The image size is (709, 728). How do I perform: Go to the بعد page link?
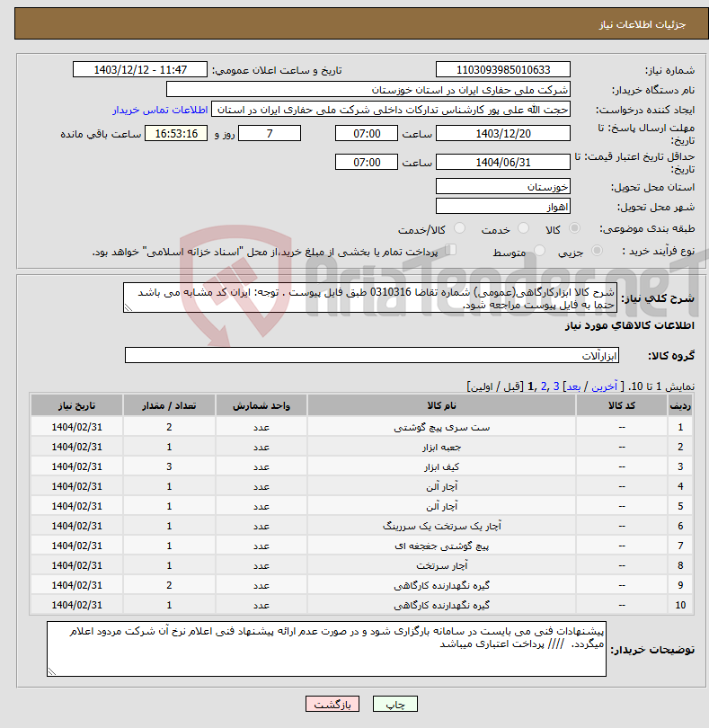[573, 386]
